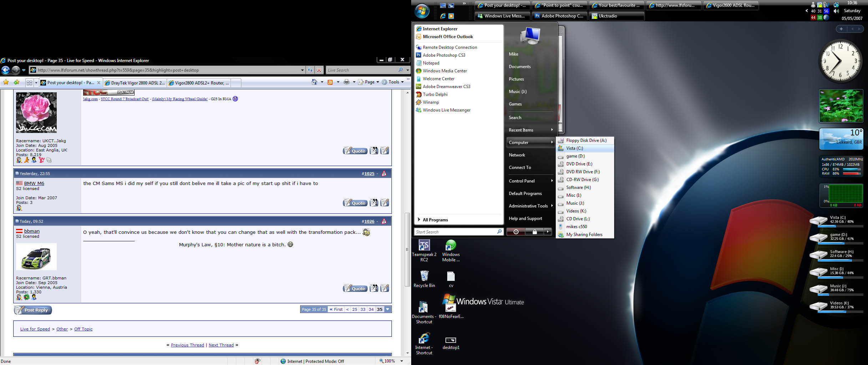
Task: Follow the Off Topic breadcrumb link
Action: click(83, 329)
